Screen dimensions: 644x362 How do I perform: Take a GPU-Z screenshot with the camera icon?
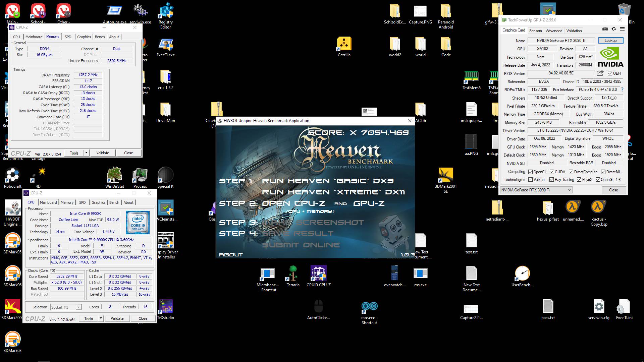click(605, 29)
